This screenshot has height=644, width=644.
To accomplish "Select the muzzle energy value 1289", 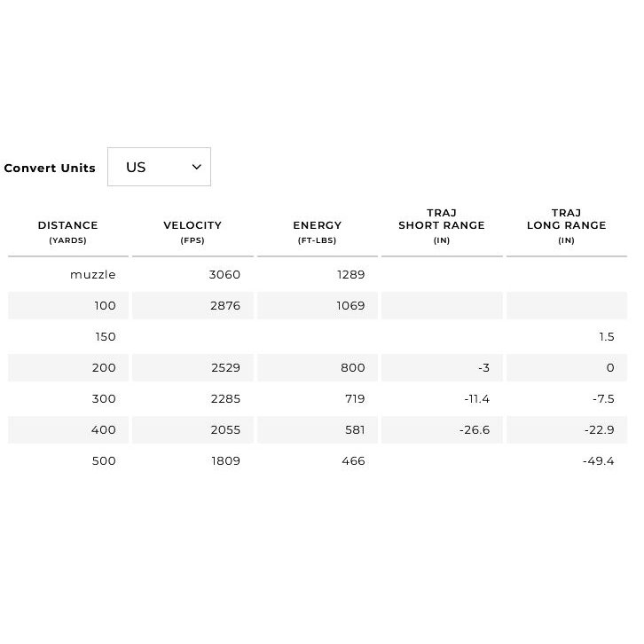I will 350,274.
